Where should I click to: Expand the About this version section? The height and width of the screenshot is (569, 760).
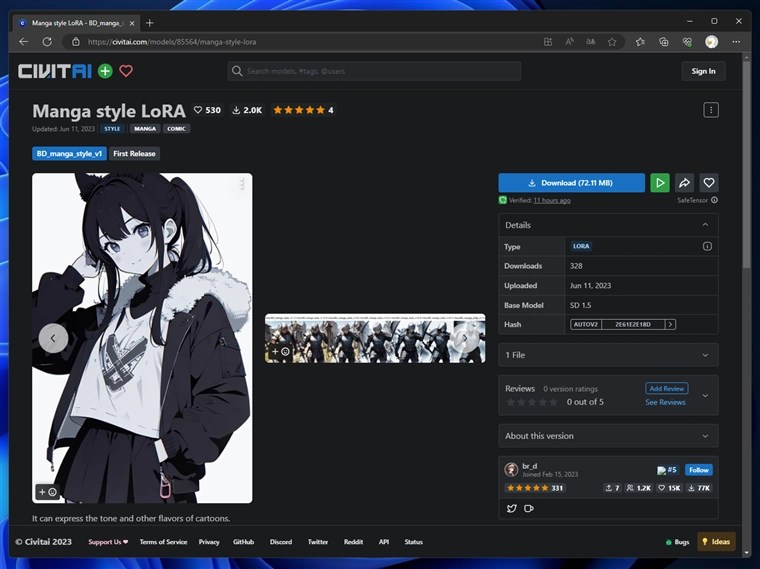pos(608,436)
